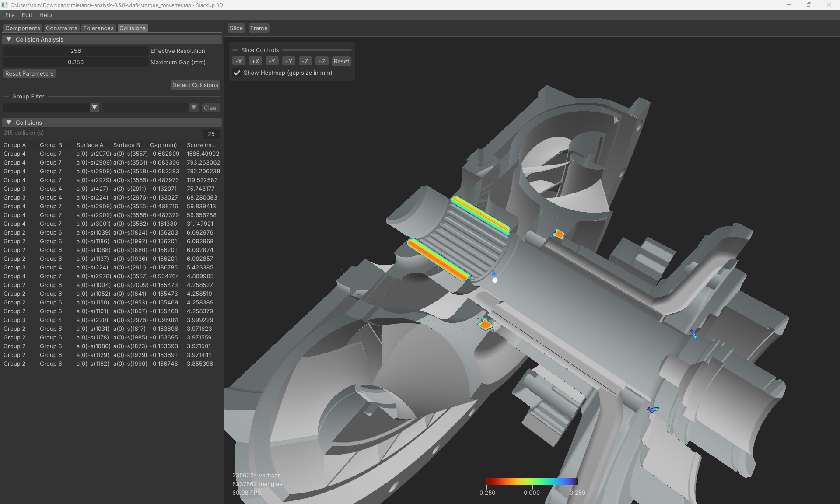Open the first Group Filter dropdown
840x504 pixels.
tap(94, 107)
